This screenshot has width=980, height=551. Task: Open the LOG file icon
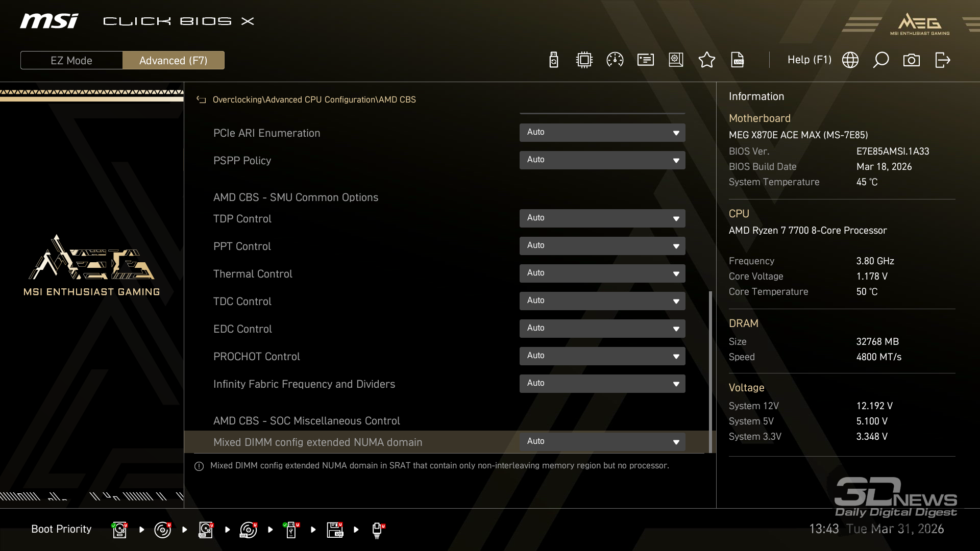tap(737, 60)
